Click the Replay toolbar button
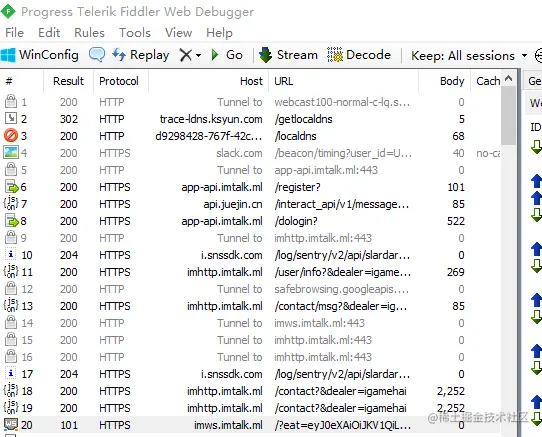Screen dimensions: 542x437 coord(141,55)
